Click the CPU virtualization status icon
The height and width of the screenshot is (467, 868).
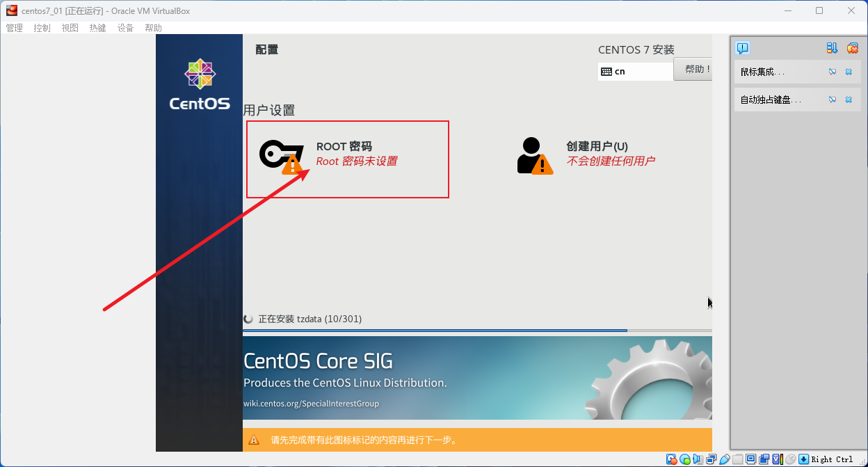(x=778, y=459)
